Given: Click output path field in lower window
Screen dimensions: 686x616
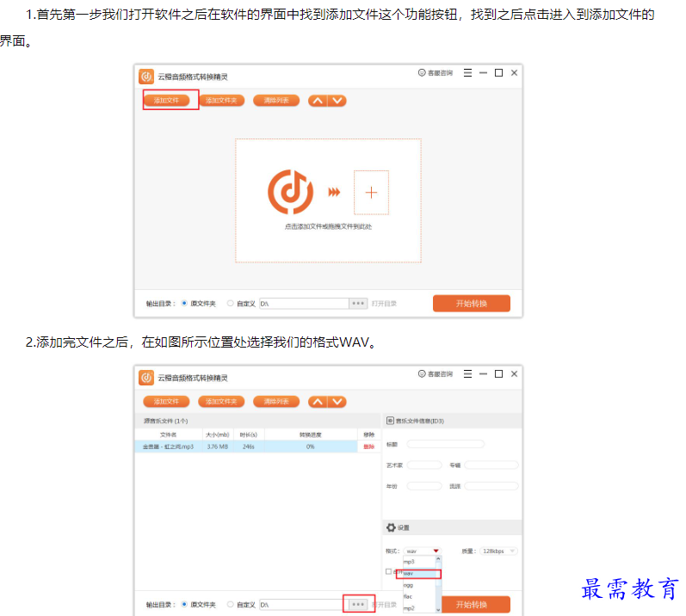Looking at the screenshot, I should pos(304,605).
